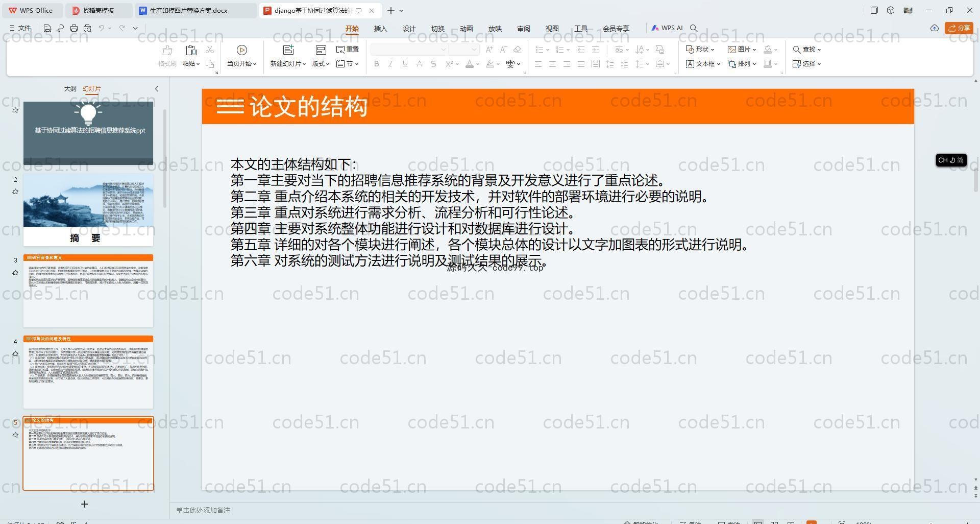The height and width of the screenshot is (524, 980).
Task: Open the Select (选择) dropdown
Action: click(806, 64)
